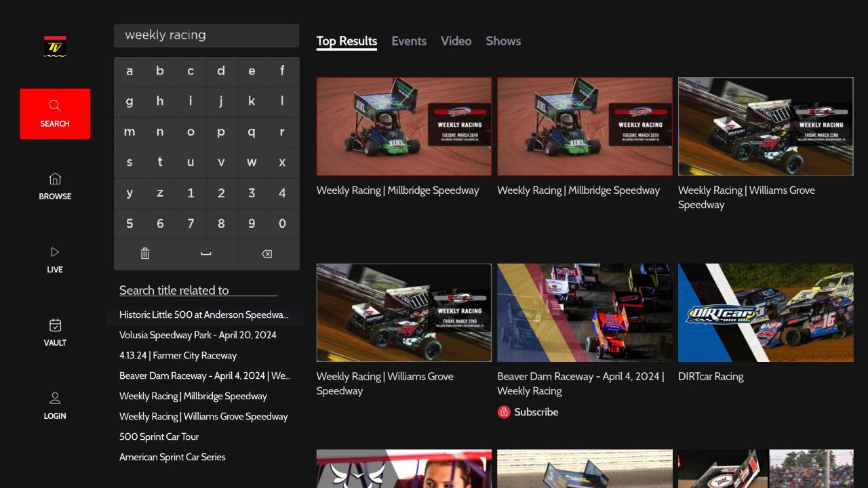Tap the letter r key
Viewport: 868px width, 488px height.
click(282, 132)
